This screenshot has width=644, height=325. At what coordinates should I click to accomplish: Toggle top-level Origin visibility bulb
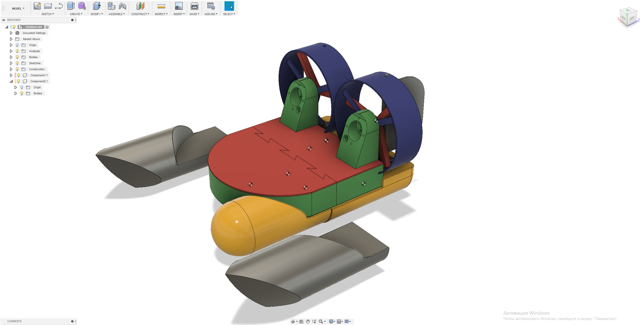tap(17, 45)
